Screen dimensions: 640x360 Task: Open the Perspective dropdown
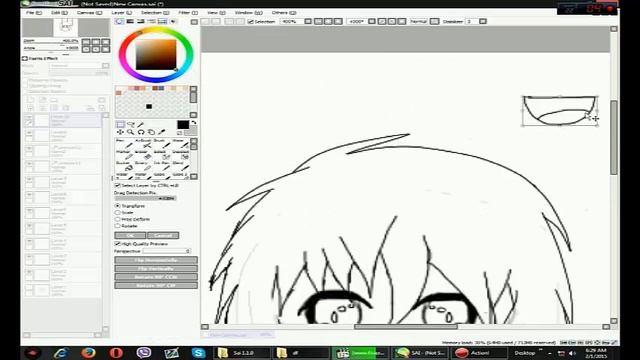[167, 251]
